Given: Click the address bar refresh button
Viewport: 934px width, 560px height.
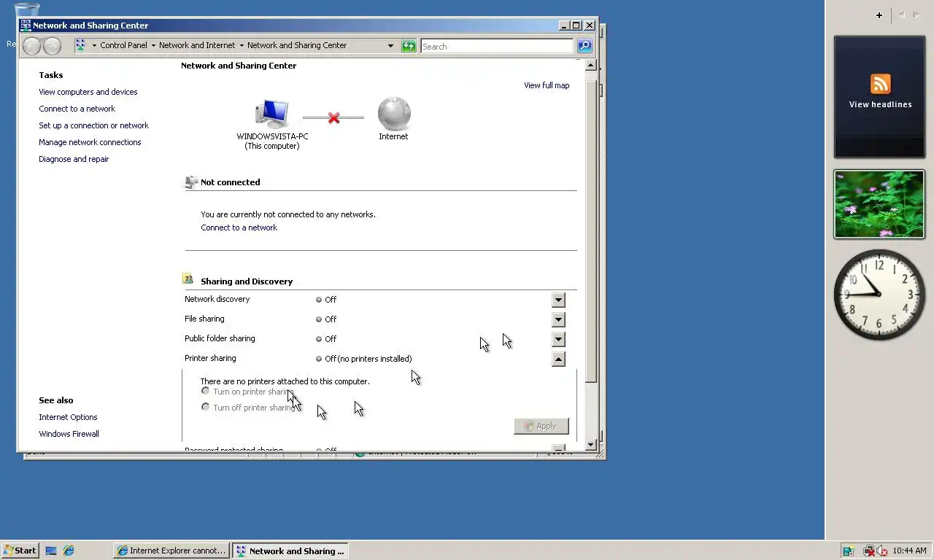Looking at the screenshot, I should click(x=409, y=46).
